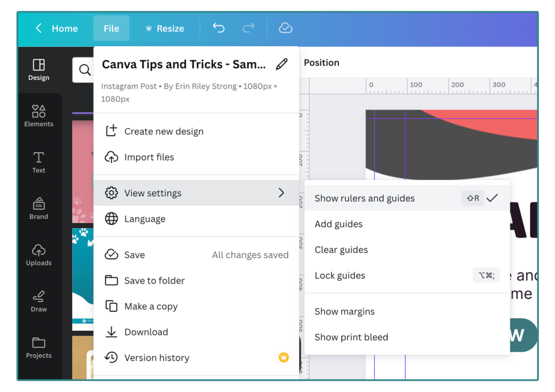Select the pink paw template thumbnail
The image size is (555, 392).
coord(83,172)
